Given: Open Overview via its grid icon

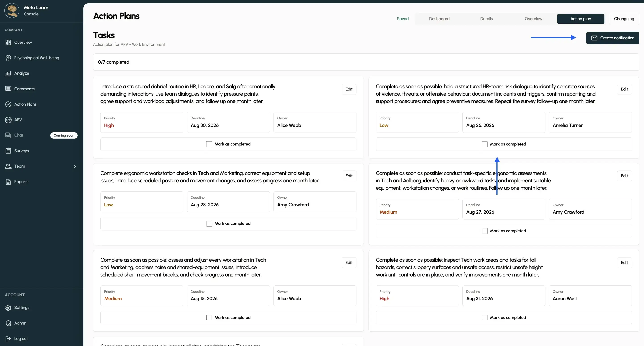Looking at the screenshot, I should [8, 42].
